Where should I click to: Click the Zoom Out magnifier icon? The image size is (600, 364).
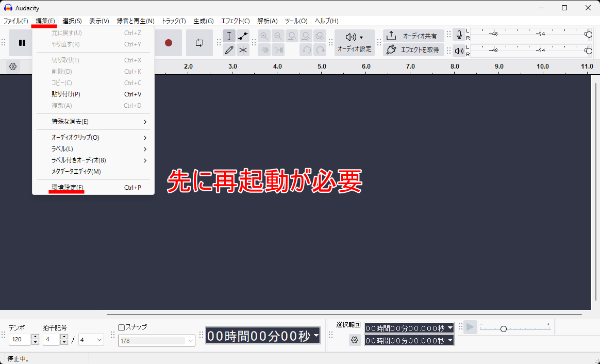278,36
